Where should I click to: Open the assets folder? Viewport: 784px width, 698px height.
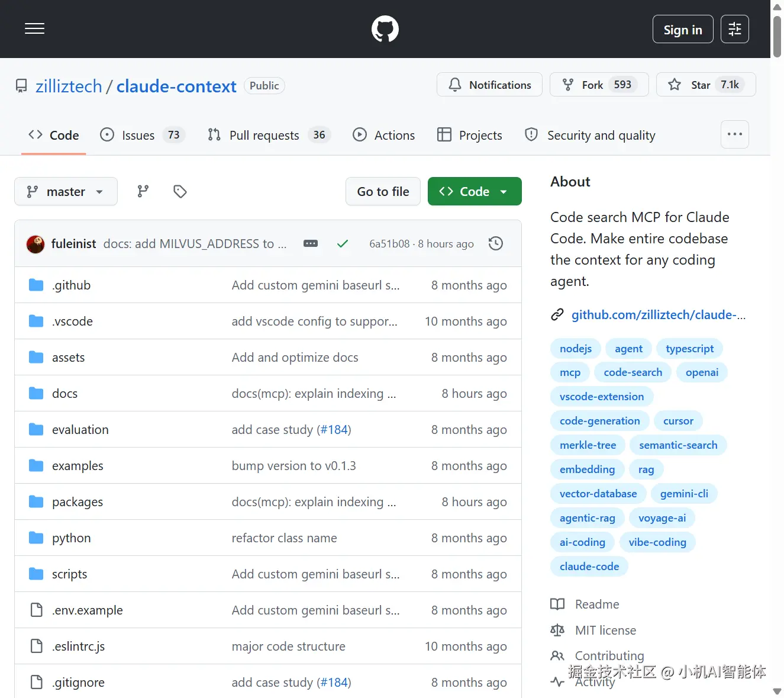[x=69, y=357]
